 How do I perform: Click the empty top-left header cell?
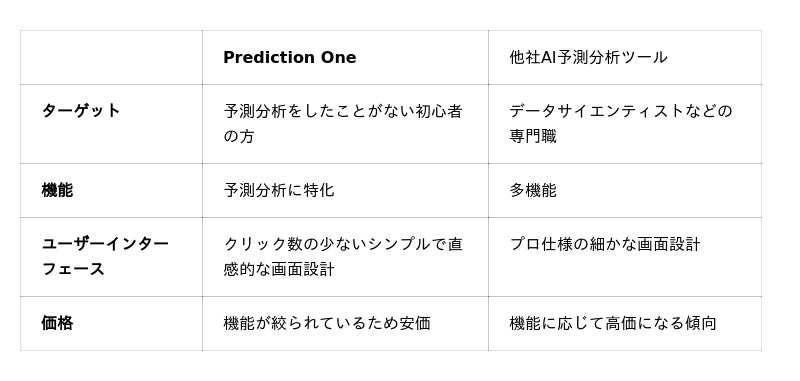coord(111,57)
